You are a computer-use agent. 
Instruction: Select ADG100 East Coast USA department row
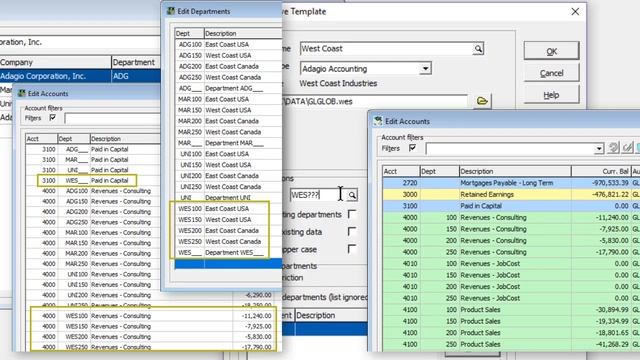pyautogui.click(x=229, y=44)
